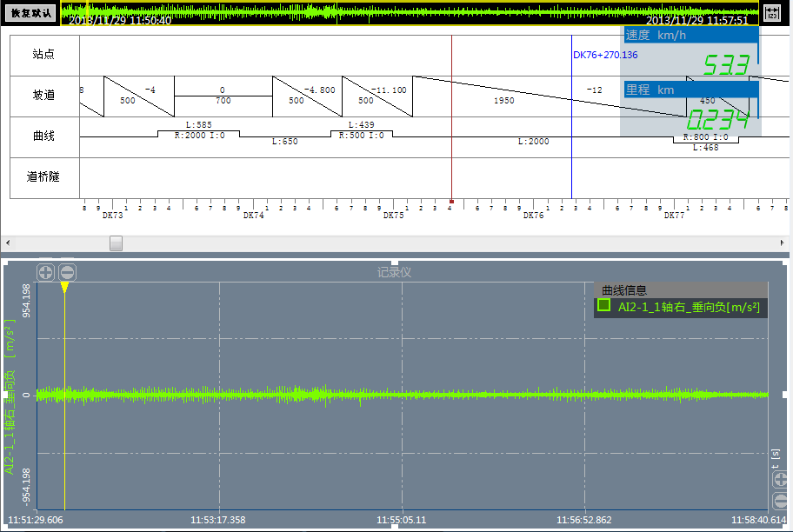Click the DK76+270.136 position label

(x=605, y=55)
